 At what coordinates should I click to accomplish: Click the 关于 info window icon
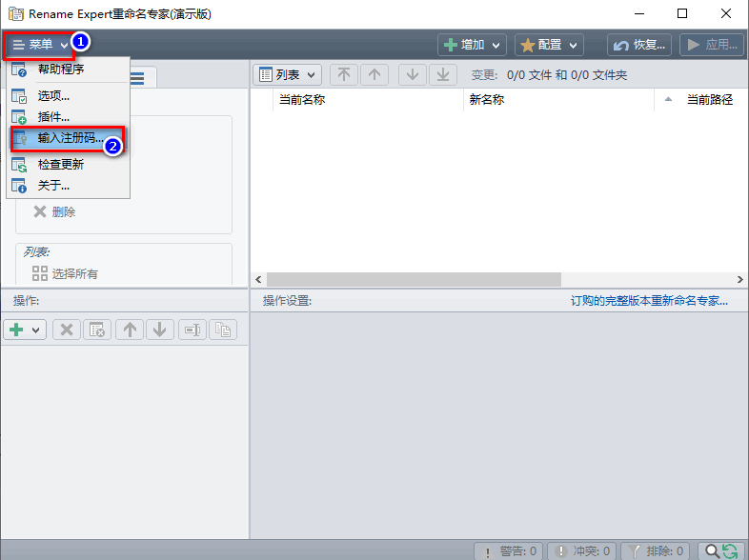click(x=19, y=185)
